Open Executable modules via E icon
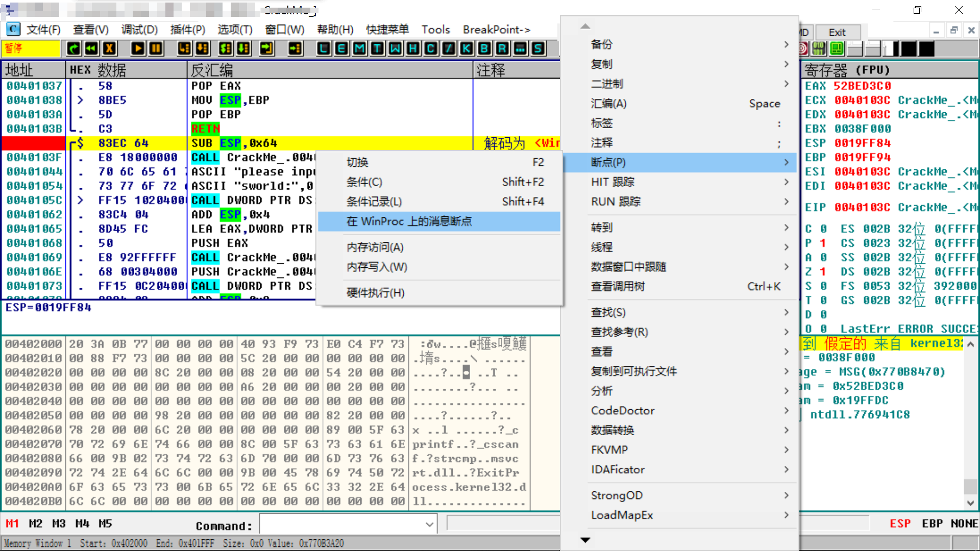Viewport: 980px width, 551px height. coord(341,48)
